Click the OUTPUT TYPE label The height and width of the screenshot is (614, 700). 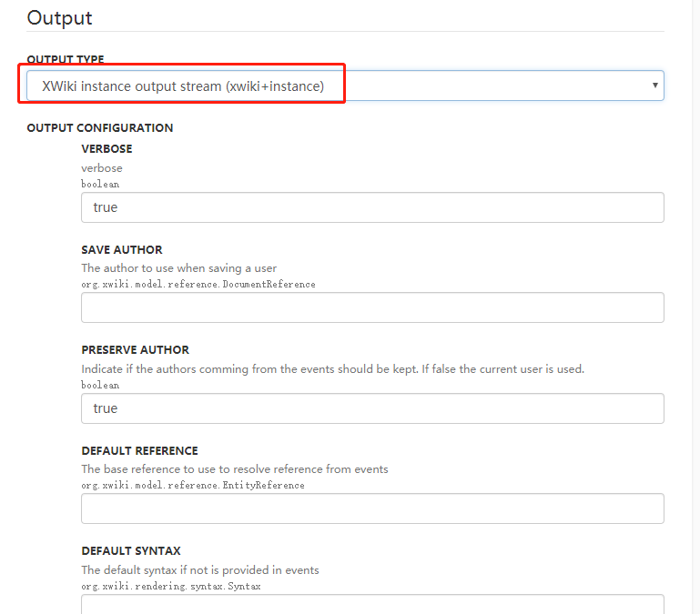[x=66, y=59]
